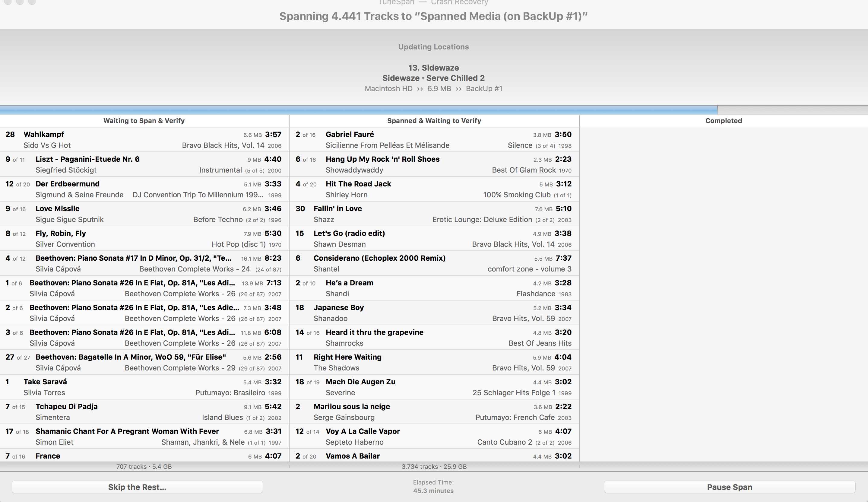Click the Elapsed Time 45.3 minutes label

[x=433, y=487]
